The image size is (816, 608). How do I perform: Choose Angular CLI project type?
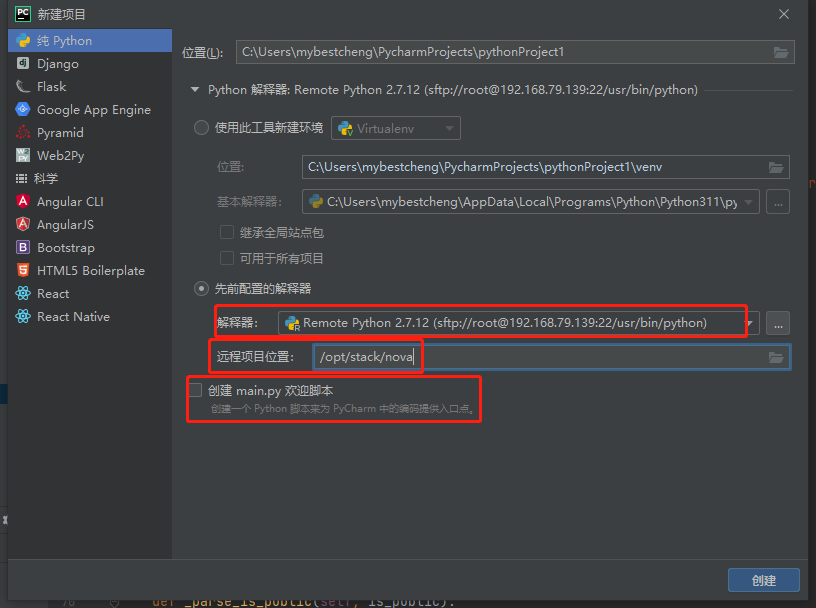(90, 201)
